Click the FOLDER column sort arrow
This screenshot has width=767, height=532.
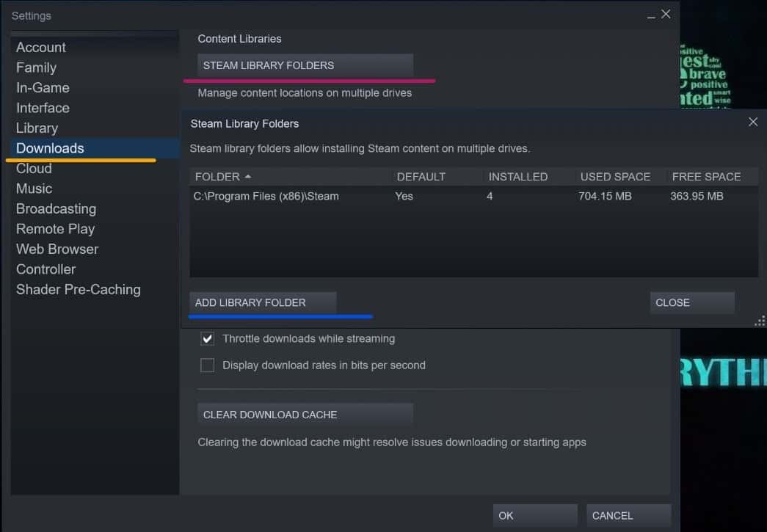[247, 177]
